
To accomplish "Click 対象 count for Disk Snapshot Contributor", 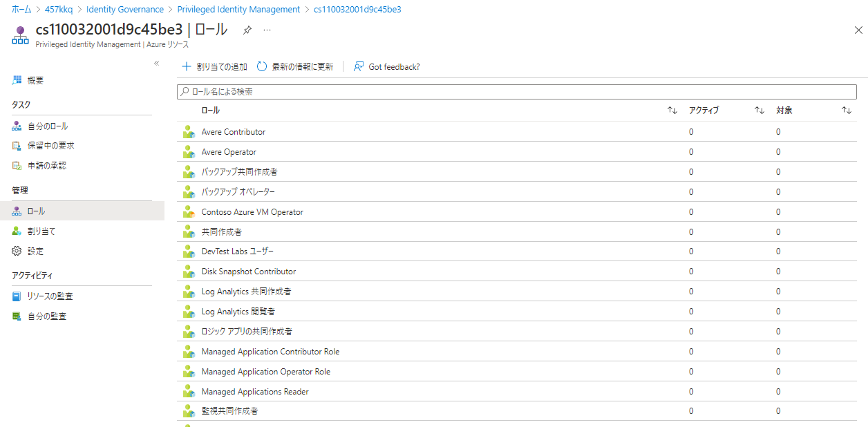I will point(778,272).
